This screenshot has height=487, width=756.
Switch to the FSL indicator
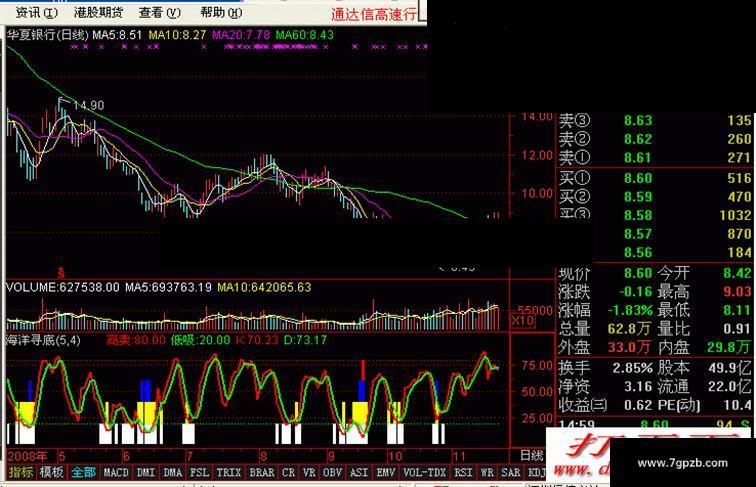tap(200, 473)
